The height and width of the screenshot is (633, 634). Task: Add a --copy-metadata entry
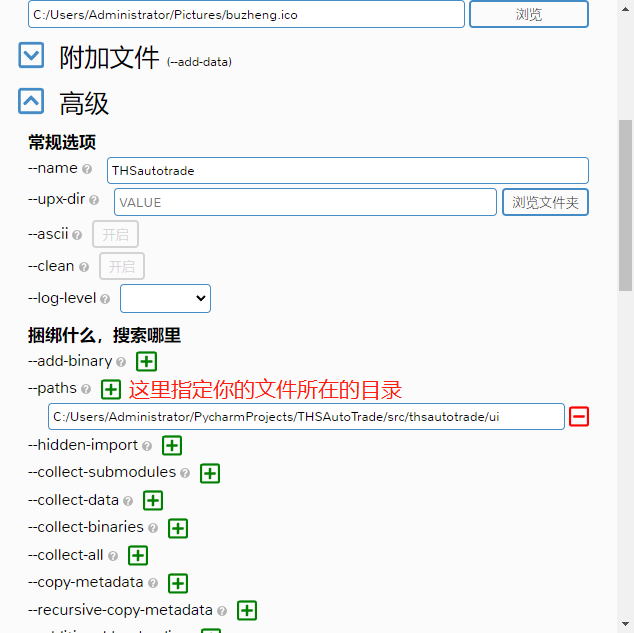pos(178,583)
